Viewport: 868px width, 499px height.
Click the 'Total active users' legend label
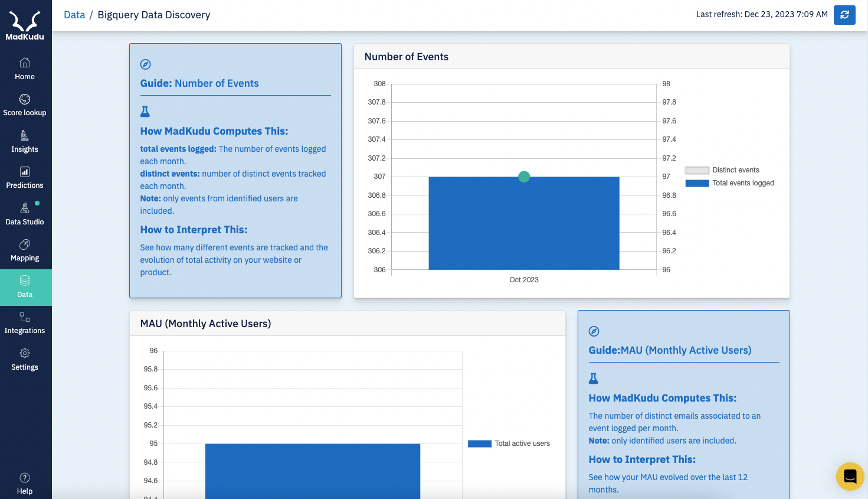[522, 443]
